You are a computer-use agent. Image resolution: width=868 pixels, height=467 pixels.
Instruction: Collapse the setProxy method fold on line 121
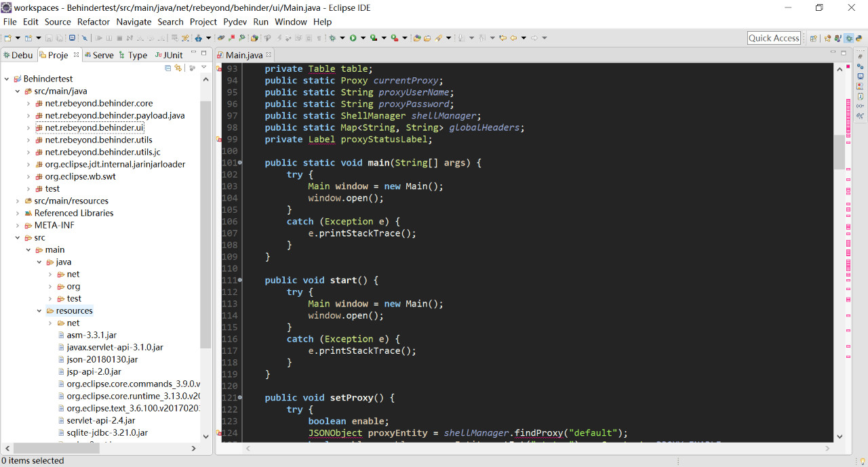[239, 397]
